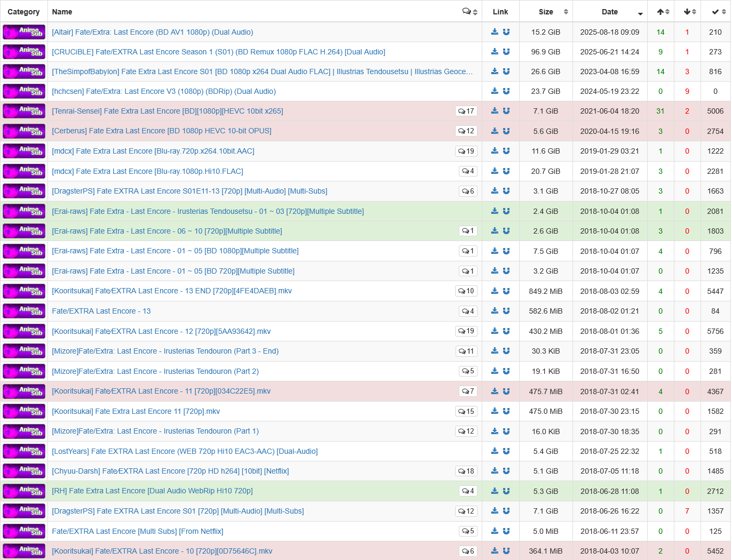
Task: View 18 comments on [Chyuu-Darsh] release
Action: click(x=466, y=471)
